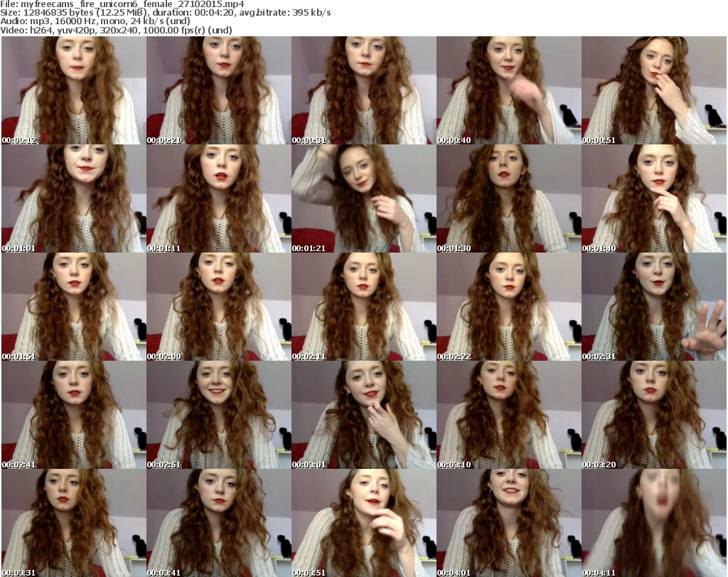Open the frame marked 00:04:01

509,523
